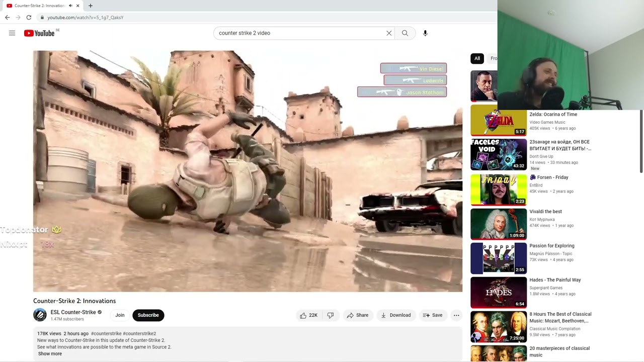
Task: Open Vivaldi the best title
Action: pyautogui.click(x=545, y=212)
